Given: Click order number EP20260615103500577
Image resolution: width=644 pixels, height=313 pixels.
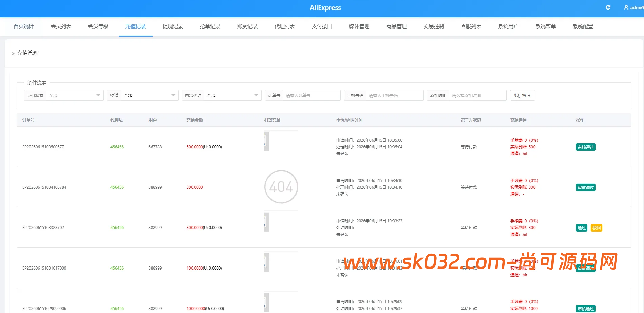Looking at the screenshot, I should [x=43, y=147].
